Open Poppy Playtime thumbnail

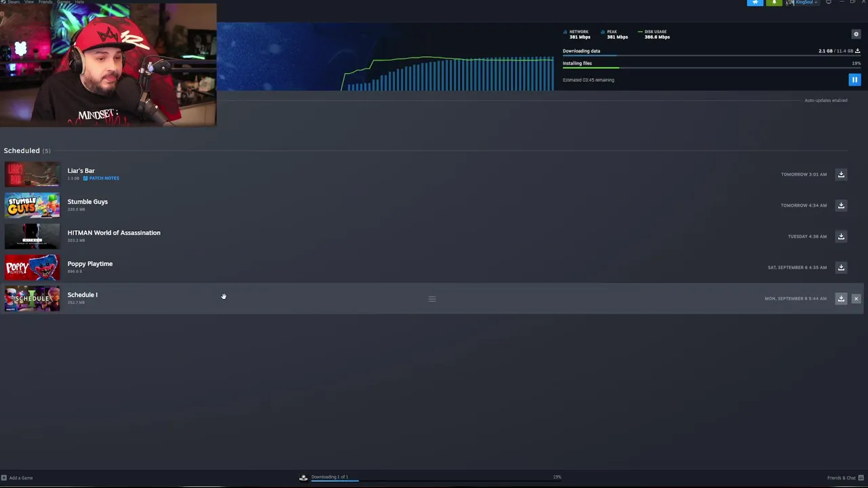point(32,268)
